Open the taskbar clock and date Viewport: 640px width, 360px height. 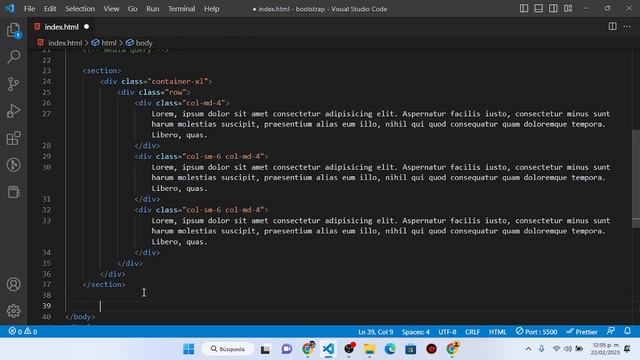606,349
